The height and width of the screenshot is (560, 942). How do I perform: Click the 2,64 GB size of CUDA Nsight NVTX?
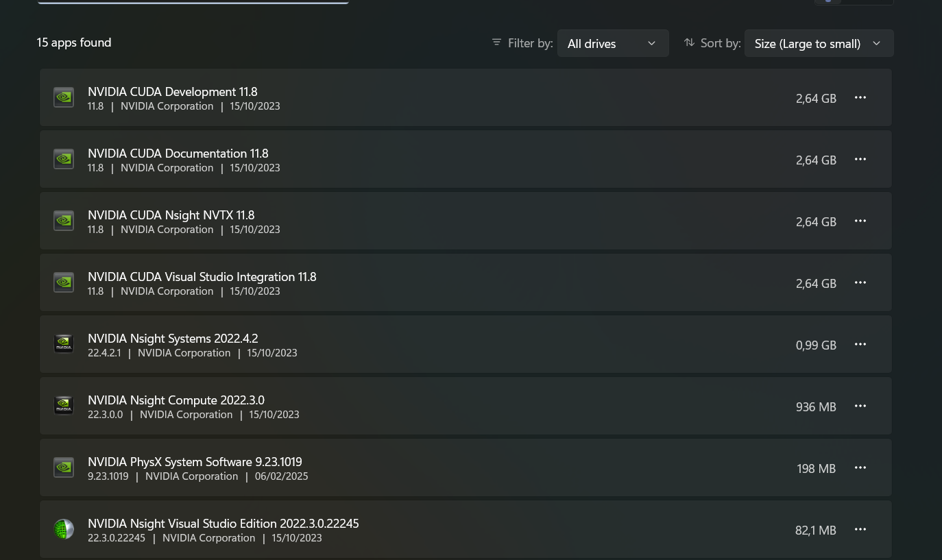click(x=816, y=222)
